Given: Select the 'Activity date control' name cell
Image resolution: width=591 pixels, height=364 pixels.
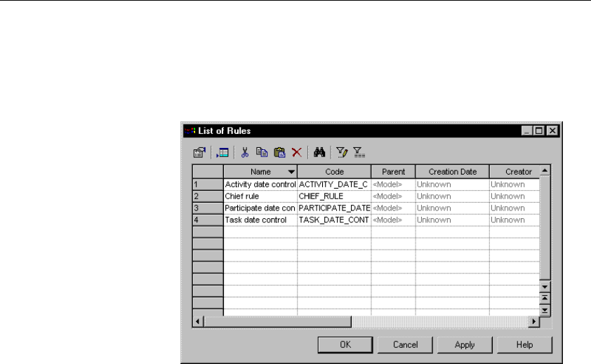Looking at the screenshot, I should tap(260, 184).
